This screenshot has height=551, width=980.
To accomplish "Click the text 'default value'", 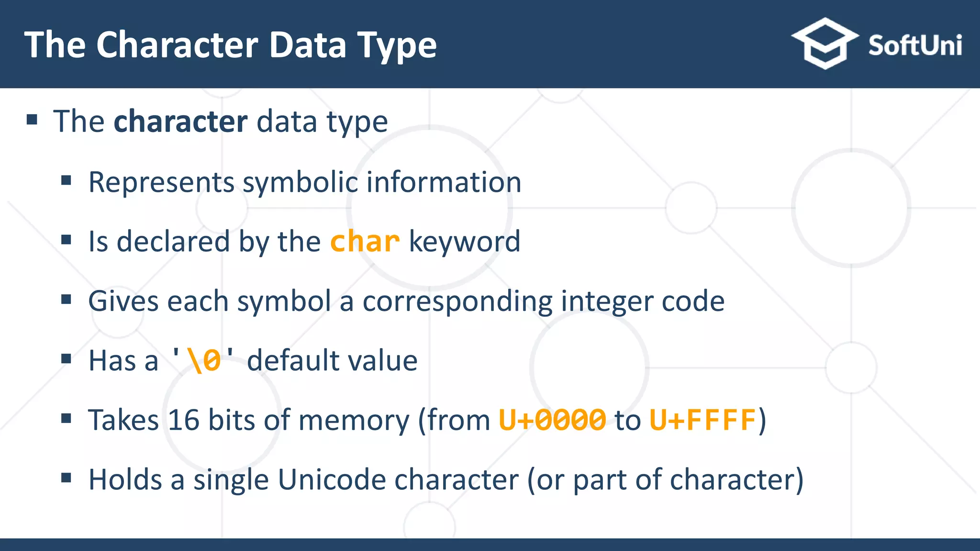I will [332, 361].
